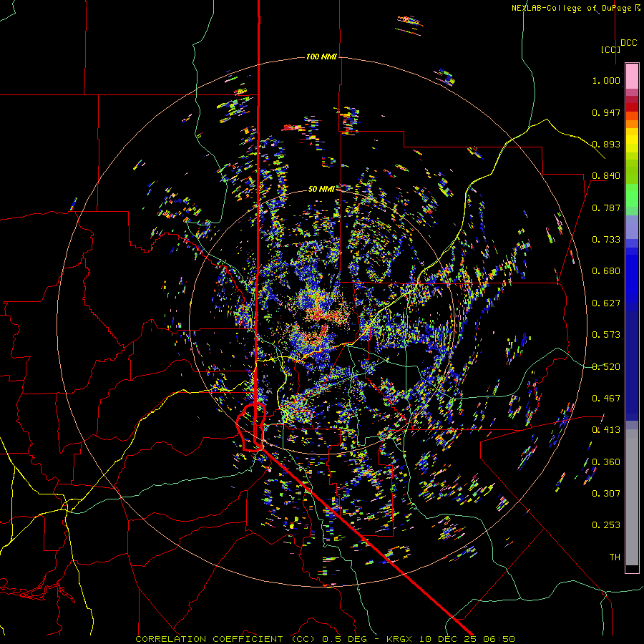This screenshot has width=644, height=644.
Task: Click the TH threshold label on legend
Action: pos(615,557)
